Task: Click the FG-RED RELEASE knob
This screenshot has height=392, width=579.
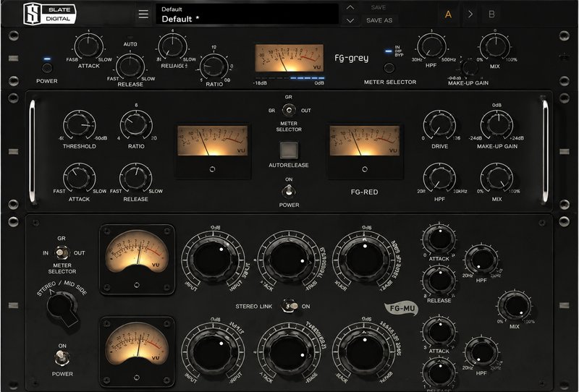Action: pyautogui.click(x=136, y=179)
